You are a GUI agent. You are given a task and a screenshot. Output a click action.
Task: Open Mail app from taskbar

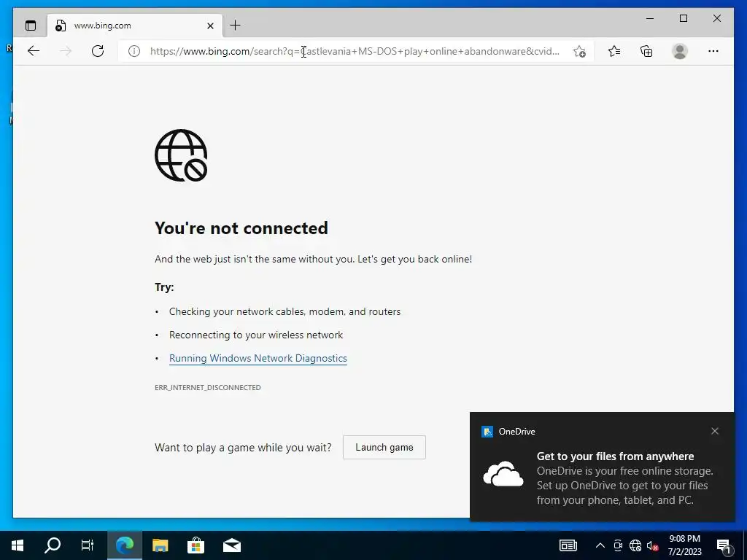coord(231,545)
